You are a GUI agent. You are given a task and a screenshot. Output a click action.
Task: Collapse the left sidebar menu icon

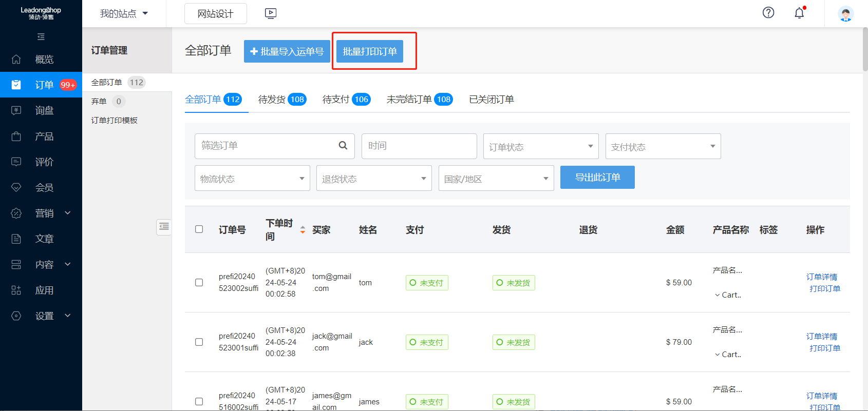[x=41, y=37]
